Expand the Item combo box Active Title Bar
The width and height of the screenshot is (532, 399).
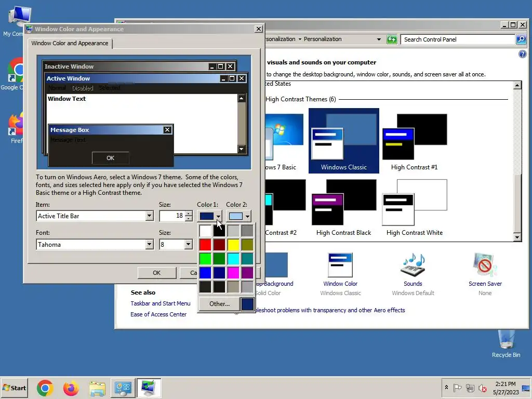[149, 216]
